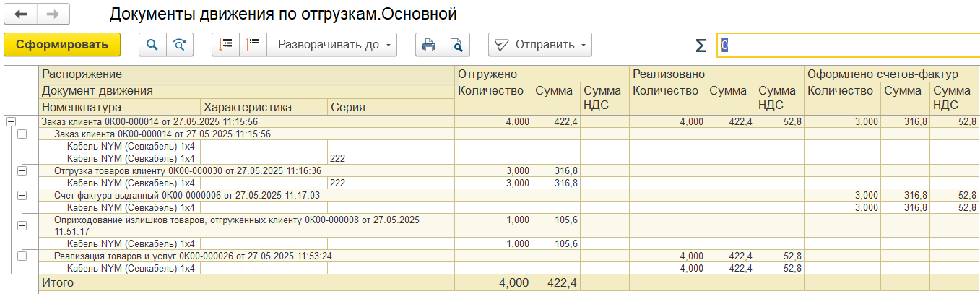Collapse the Счет-фактура выданный group
980x294 pixels.
coord(22,195)
